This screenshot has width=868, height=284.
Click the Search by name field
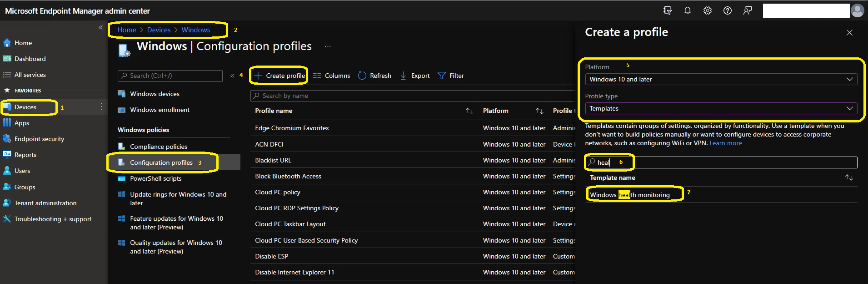point(413,96)
